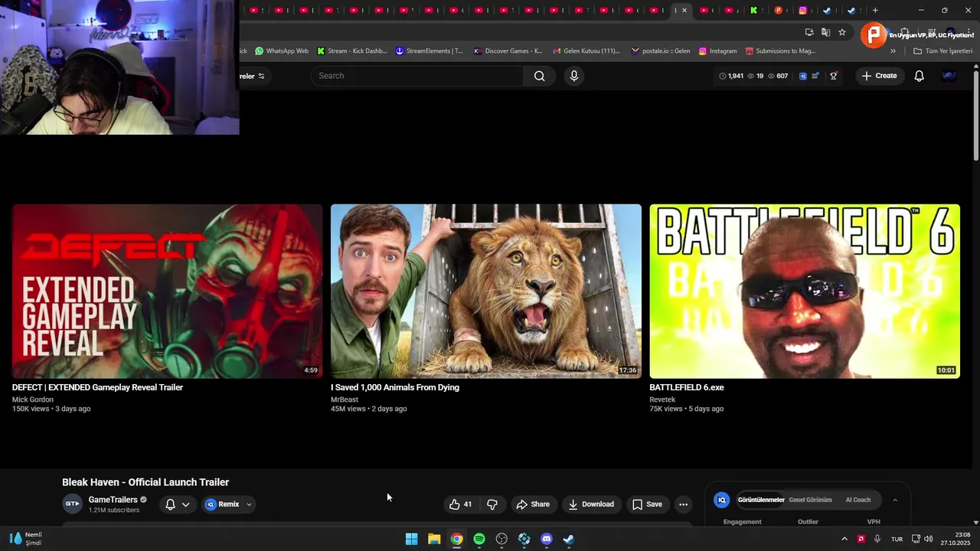Open the I Saved 1,000 Animals thumbnail
The image size is (980, 551).
(486, 291)
